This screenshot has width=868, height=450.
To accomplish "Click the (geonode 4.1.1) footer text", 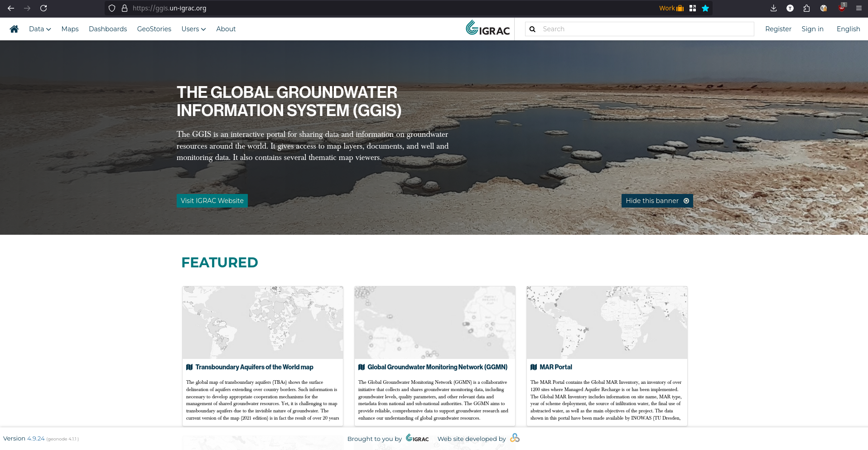I will [x=63, y=439].
